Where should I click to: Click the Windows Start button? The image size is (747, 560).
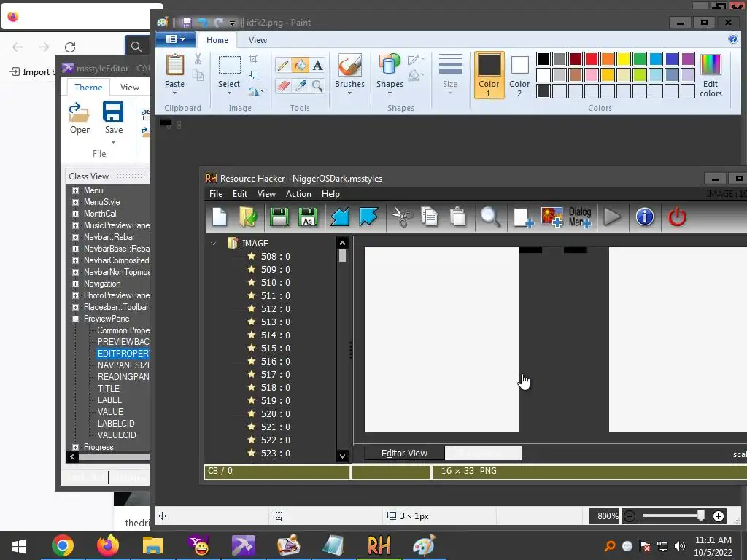pyautogui.click(x=19, y=546)
